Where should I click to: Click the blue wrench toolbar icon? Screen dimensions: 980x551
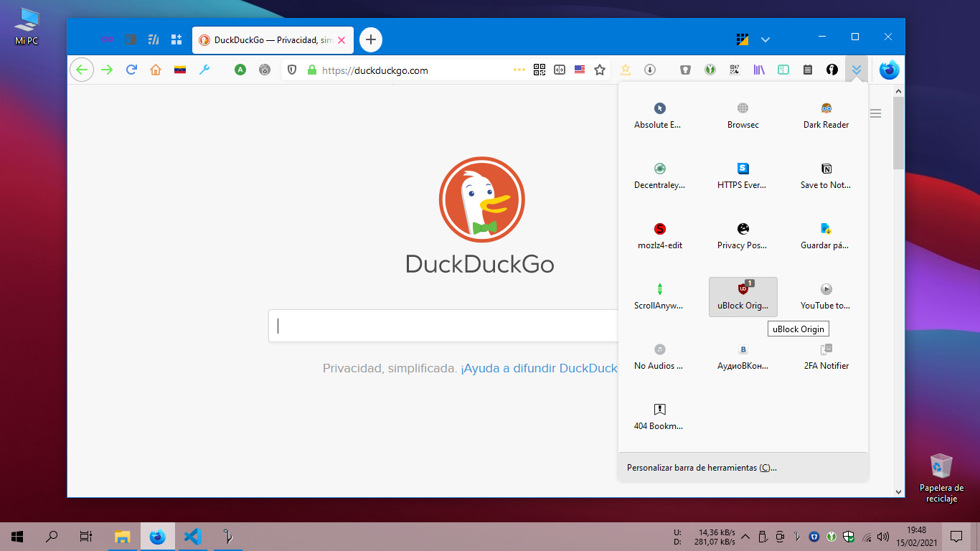204,70
